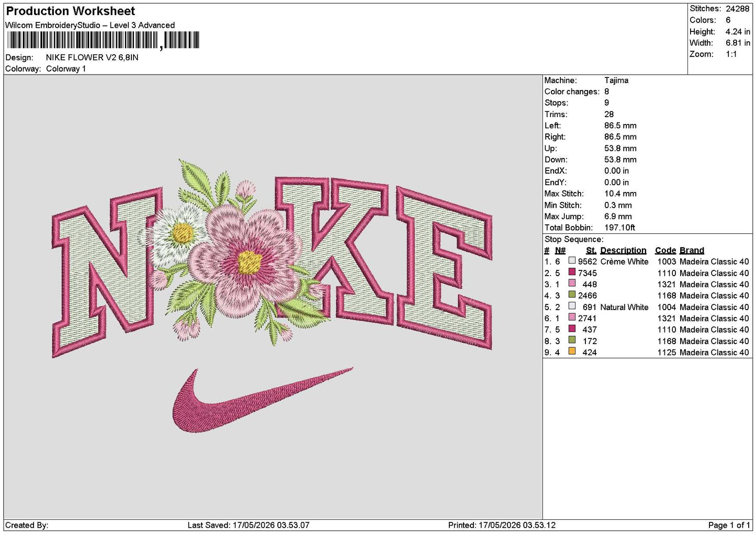Click the 'Production Worksheet' title
This screenshot has height=534, width=756.
coord(70,11)
